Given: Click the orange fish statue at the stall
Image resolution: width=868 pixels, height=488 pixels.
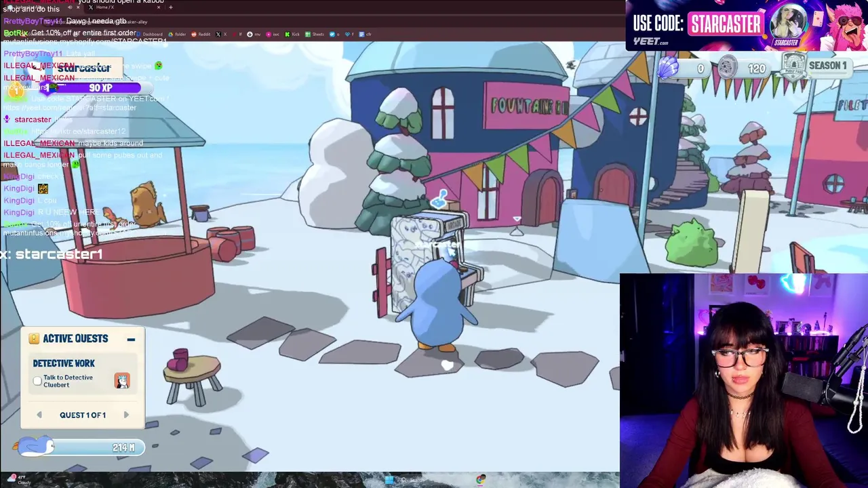Looking at the screenshot, I should coord(146,203).
